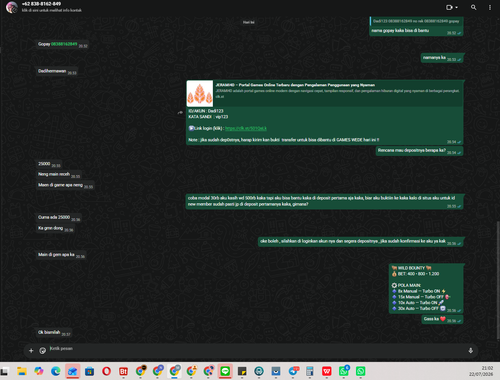Select the "Ok bismilah" message
This screenshot has width=500, height=380.
(54, 332)
